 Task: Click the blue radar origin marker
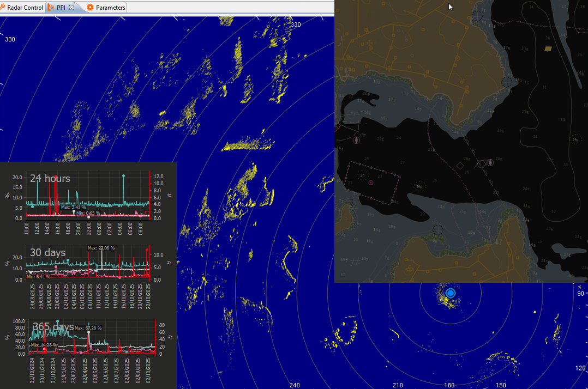coord(450,293)
